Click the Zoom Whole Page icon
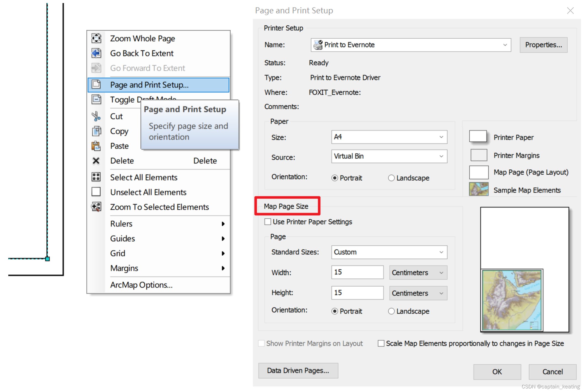 click(96, 38)
